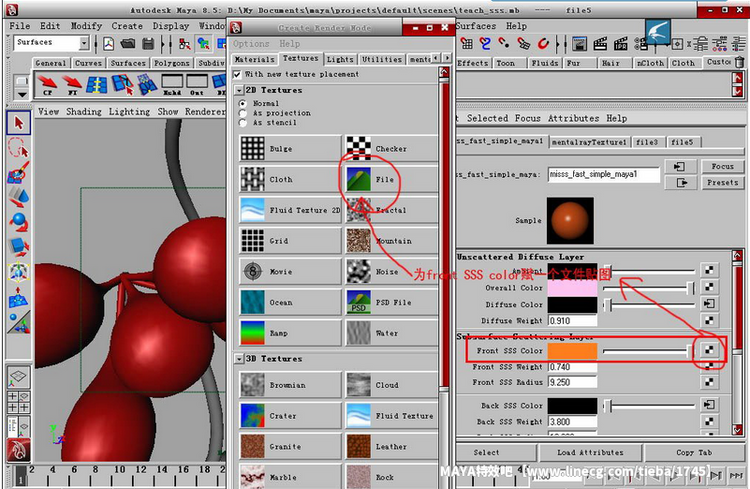750x489 pixels.
Task: Click the File texture node
Action: (391, 179)
